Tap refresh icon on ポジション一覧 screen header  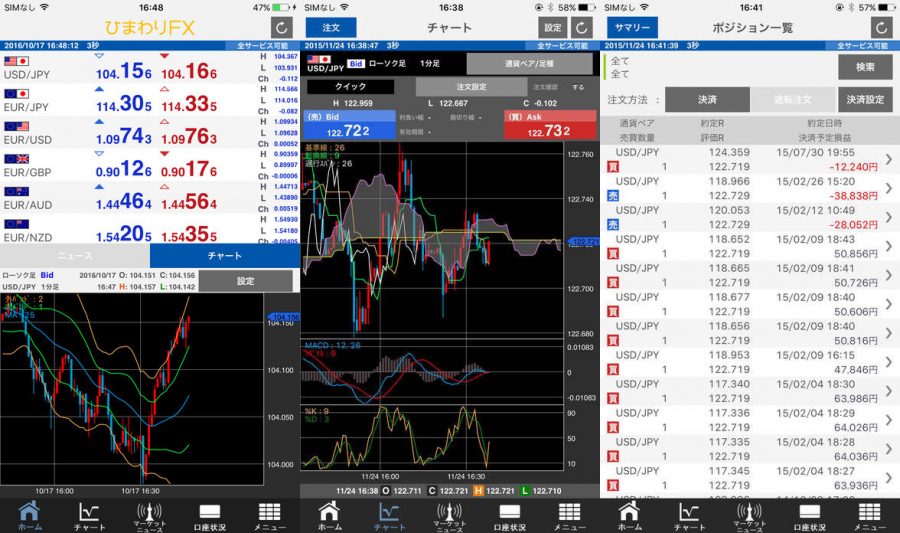tap(881, 28)
